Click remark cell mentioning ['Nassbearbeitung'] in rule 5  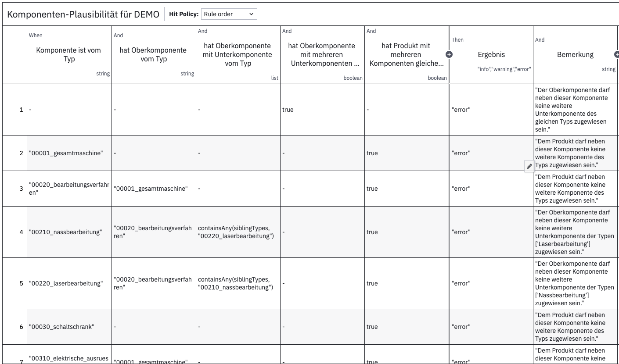pyautogui.click(x=575, y=283)
